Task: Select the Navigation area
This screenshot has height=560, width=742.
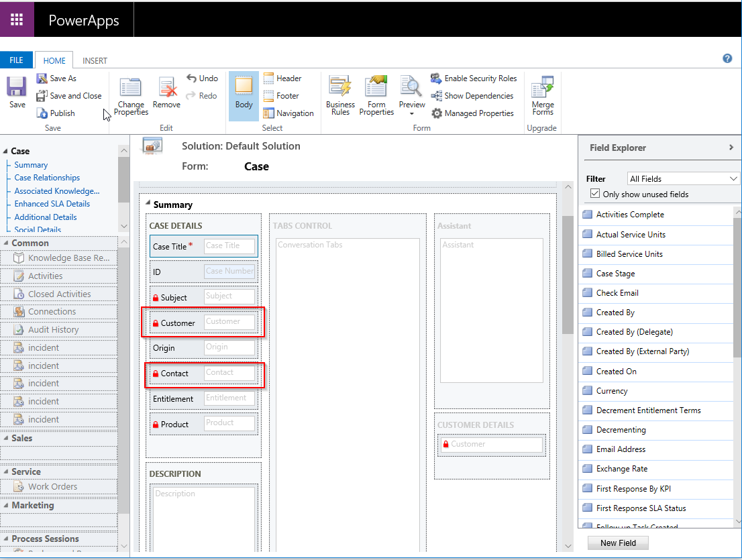Action: tap(288, 113)
